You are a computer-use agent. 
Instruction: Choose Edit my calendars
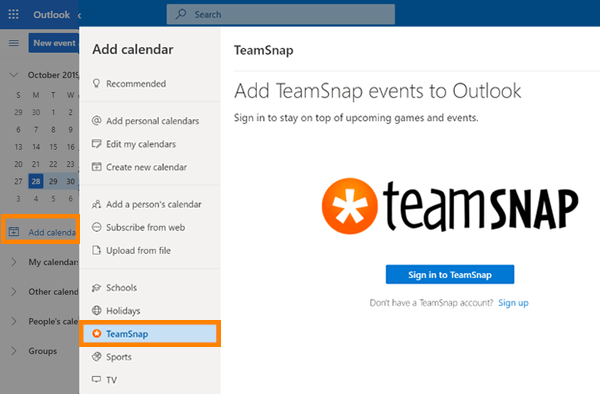tap(150, 144)
